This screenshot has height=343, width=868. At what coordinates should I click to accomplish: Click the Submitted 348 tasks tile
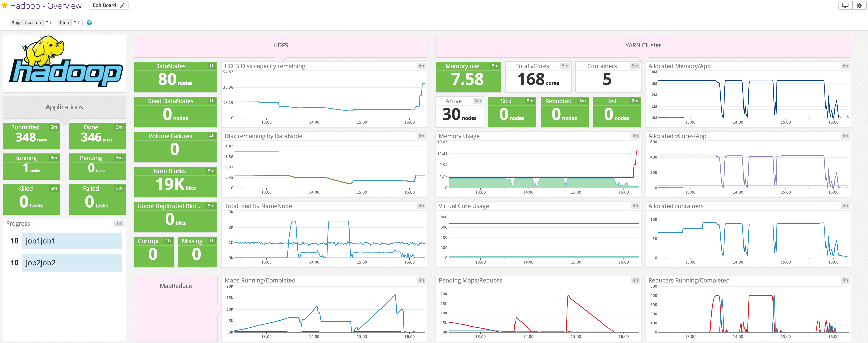pyautogui.click(x=31, y=136)
